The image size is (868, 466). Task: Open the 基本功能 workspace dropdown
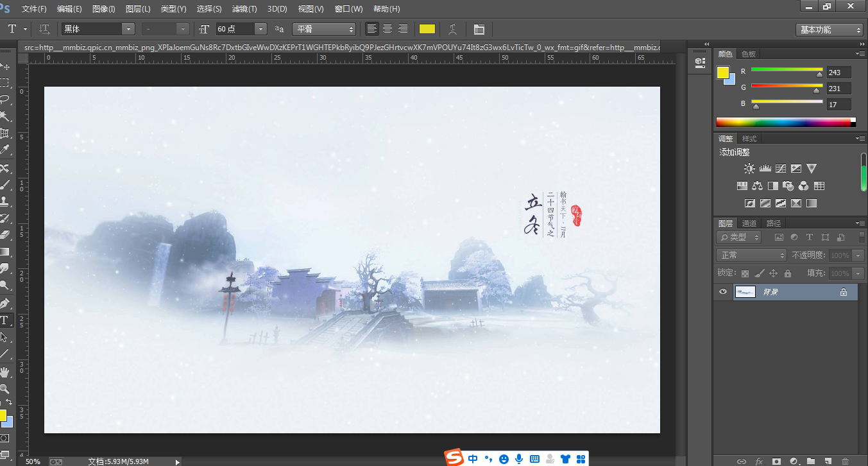click(x=830, y=30)
